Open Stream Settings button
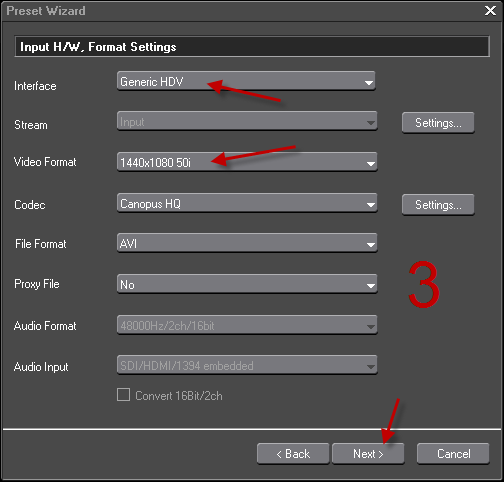Image resolution: width=504 pixels, height=482 pixels. tap(438, 123)
